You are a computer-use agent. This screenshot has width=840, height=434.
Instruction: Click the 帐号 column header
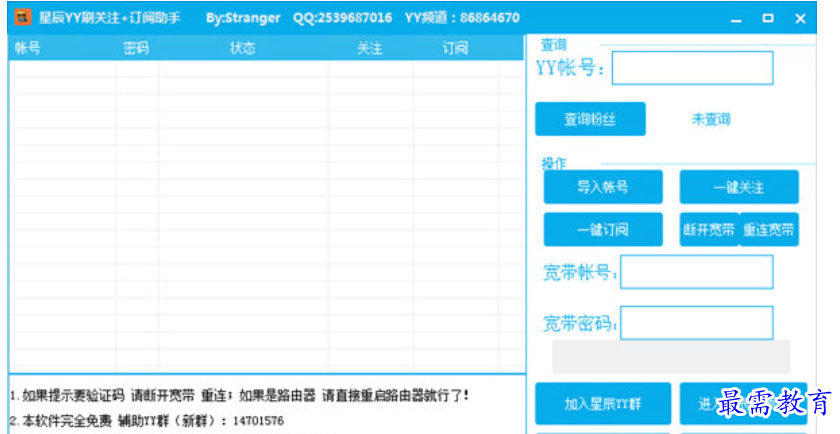[x=28, y=48]
